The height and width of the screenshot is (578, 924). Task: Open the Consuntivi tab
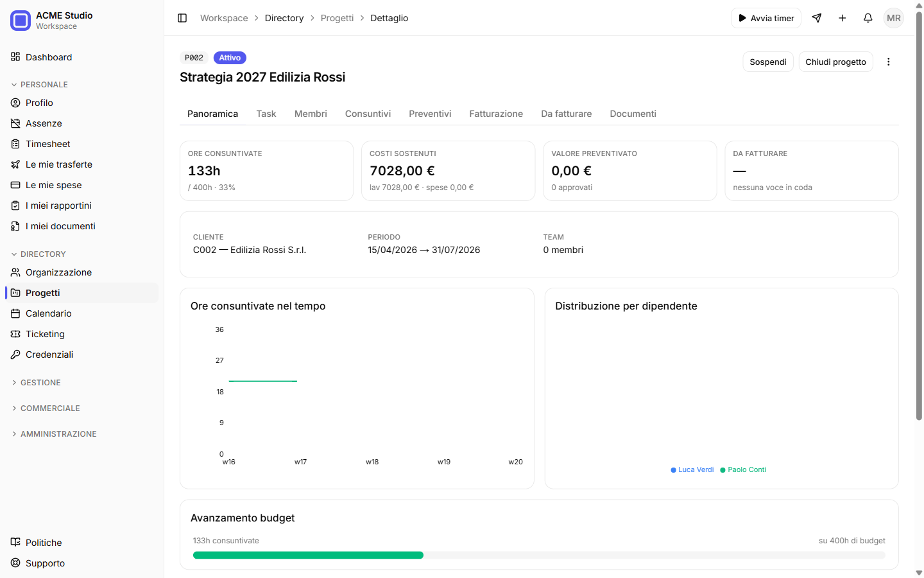pos(368,114)
